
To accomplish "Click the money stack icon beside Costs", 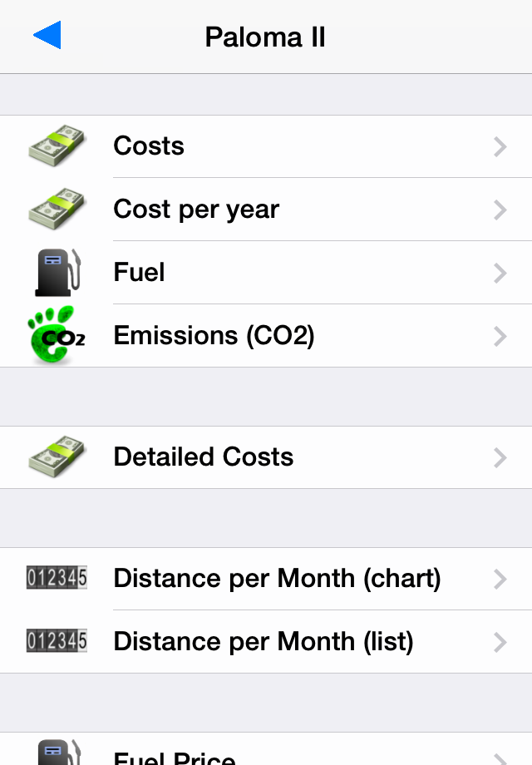I will click(57, 146).
